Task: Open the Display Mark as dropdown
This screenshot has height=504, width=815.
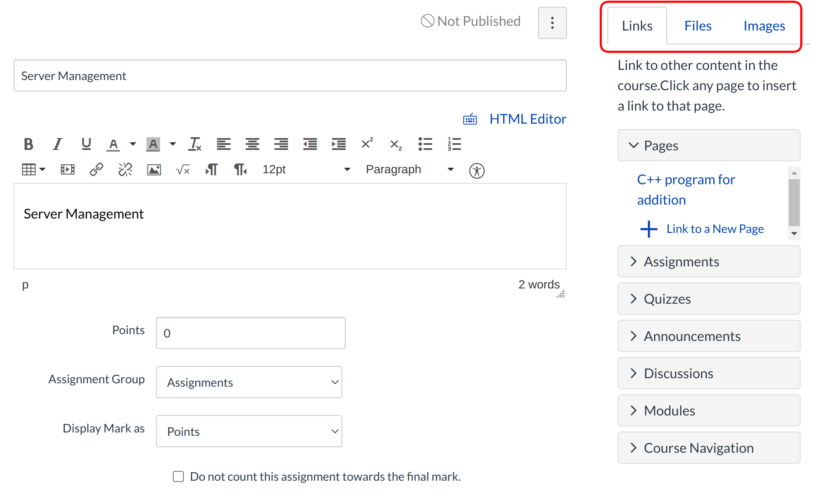Action: [249, 431]
